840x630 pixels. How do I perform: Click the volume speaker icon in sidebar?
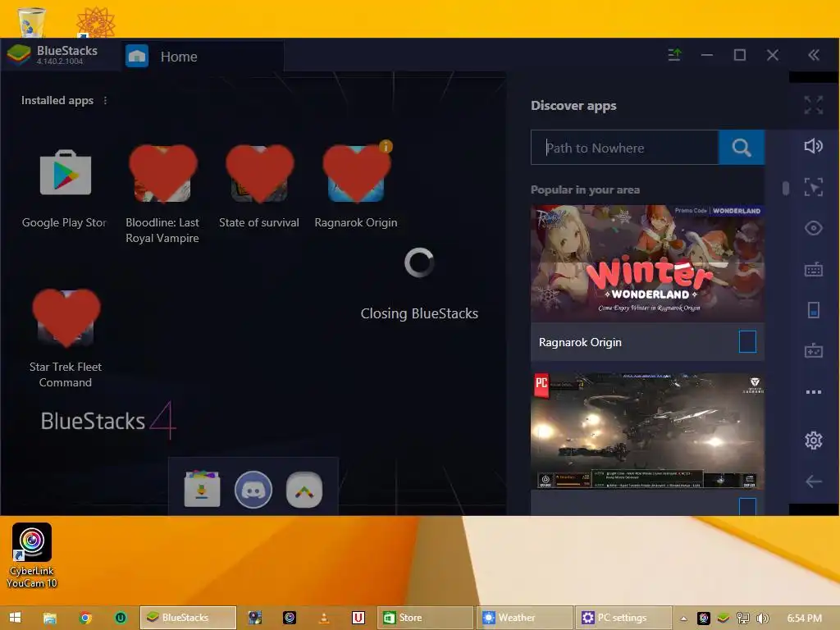[813, 146]
